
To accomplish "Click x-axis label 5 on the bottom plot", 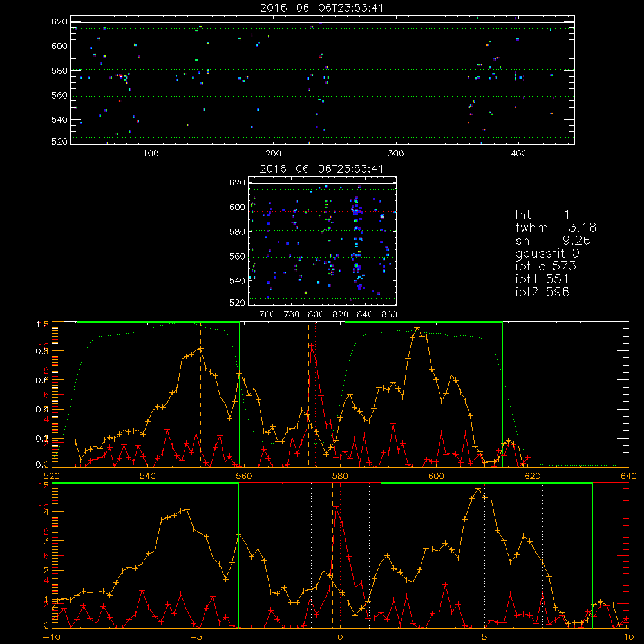I will (484, 638).
